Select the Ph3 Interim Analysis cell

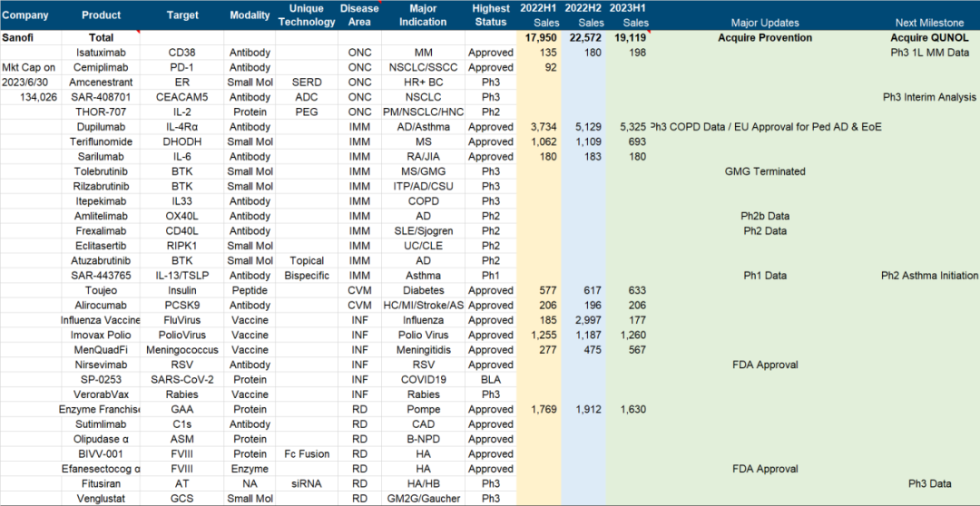(x=929, y=97)
